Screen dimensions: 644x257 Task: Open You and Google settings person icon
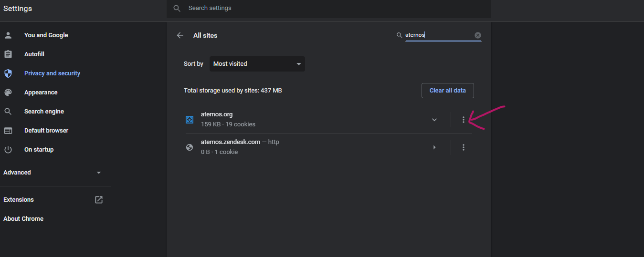click(x=8, y=35)
